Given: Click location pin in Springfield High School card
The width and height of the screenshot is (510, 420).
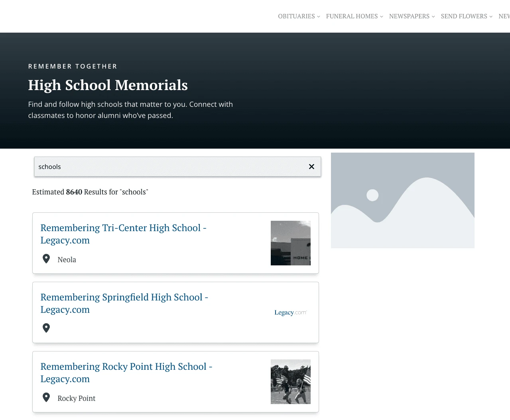Looking at the screenshot, I should 46,328.
